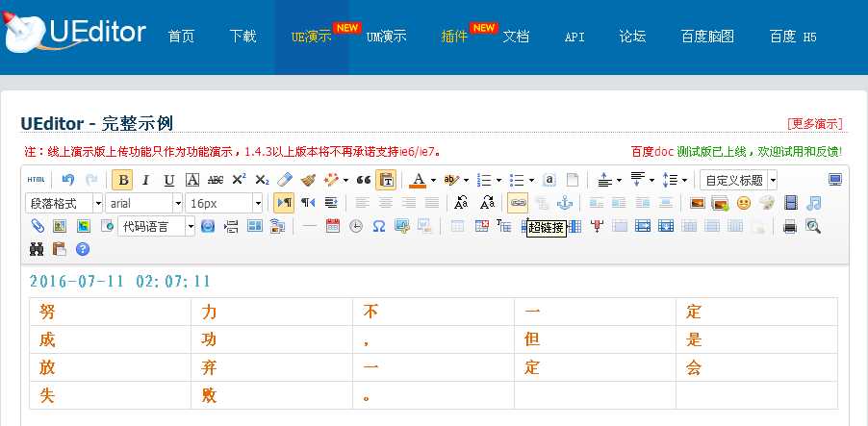
Task: Open the API navigation item
Action: pos(574,38)
